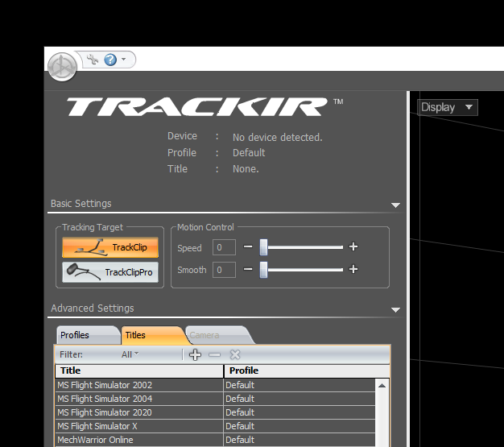
Task: Expand the toolbar customize dropdown arrow
Action: (x=124, y=60)
